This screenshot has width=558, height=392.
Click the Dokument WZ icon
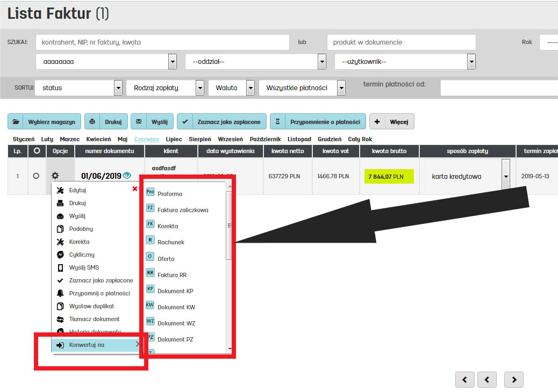151,322
